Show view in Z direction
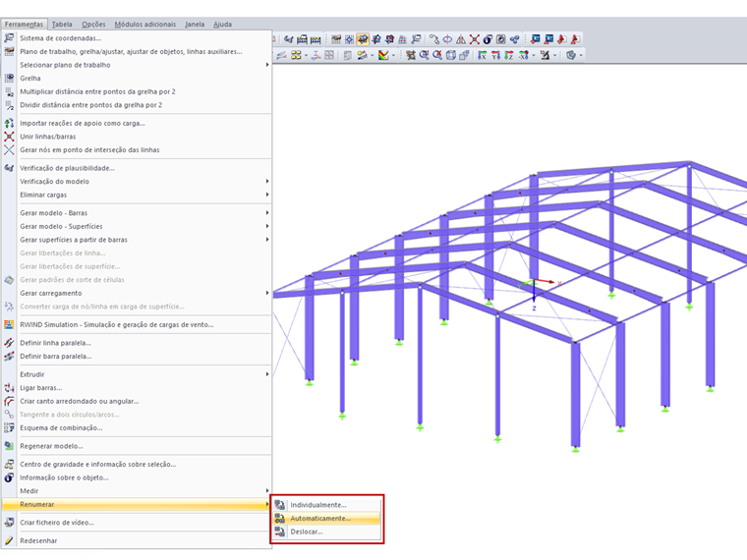The width and height of the screenshot is (747, 560). coord(509,55)
